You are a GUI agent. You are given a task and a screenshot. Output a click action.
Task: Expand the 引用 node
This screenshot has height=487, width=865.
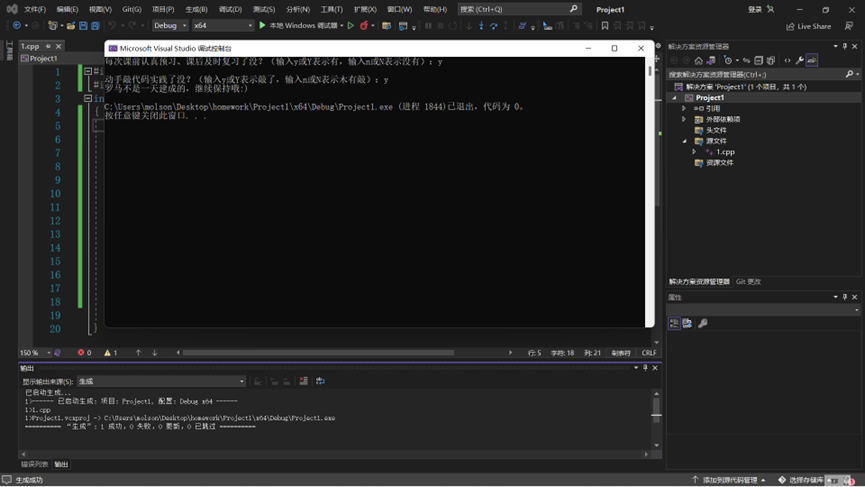pyautogui.click(x=684, y=109)
